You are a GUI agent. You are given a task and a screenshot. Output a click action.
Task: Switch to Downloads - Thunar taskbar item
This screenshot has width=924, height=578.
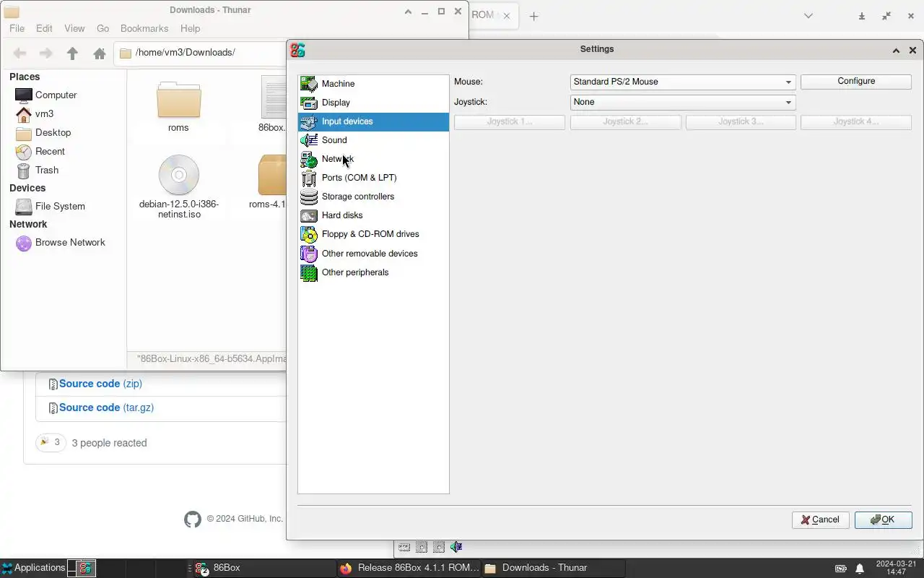click(553, 568)
